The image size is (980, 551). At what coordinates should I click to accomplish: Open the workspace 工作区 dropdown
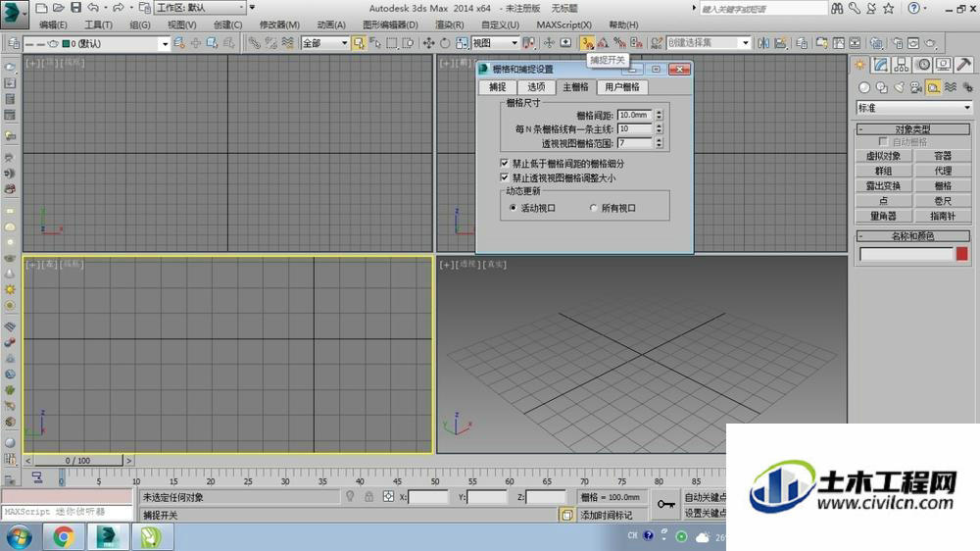(x=200, y=8)
